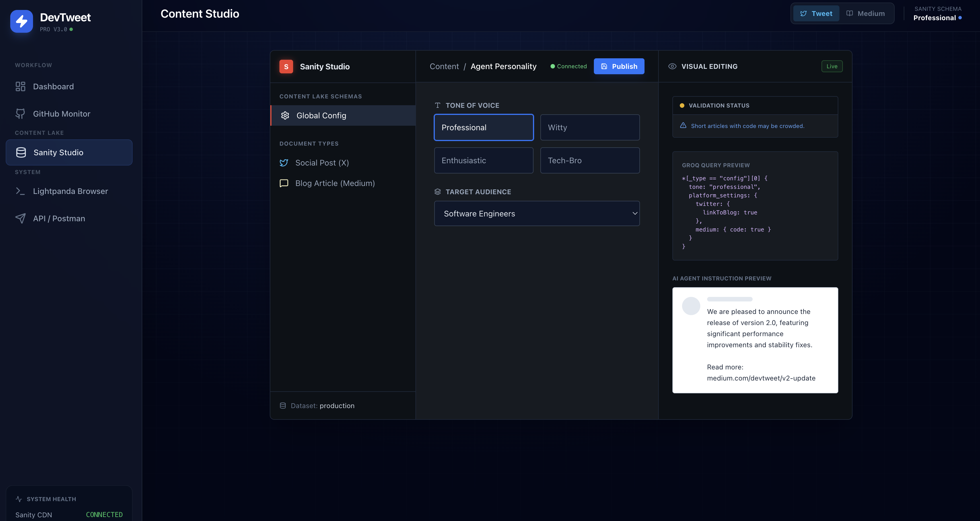Image resolution: width=980 pixels, height=521 pixels.
Task: Click the Global Config gear icon
Action: [x=285, y=116]
